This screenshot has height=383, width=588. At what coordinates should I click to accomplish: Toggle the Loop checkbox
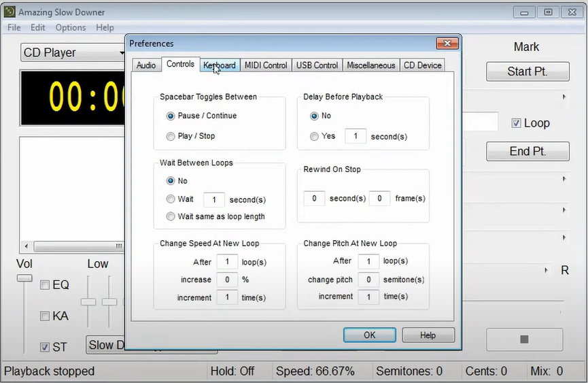[516, 123]
